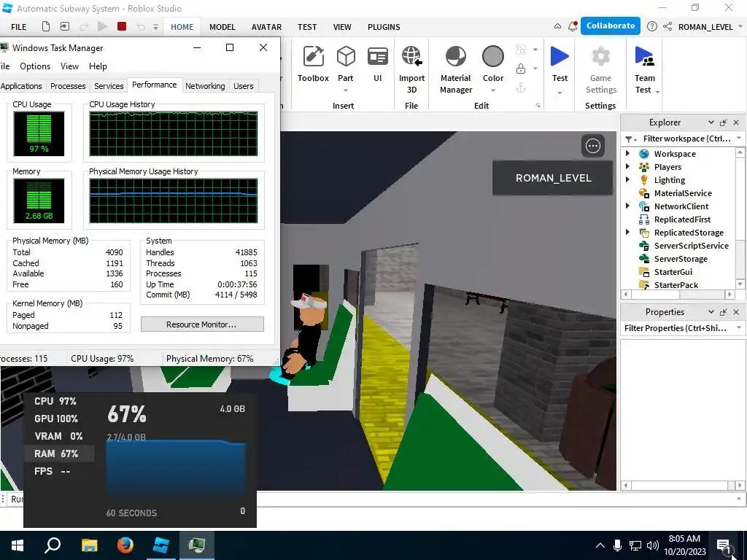The image size is (747, 560).
Task: Undock the Explorer panel
Action: tap(723, 122)
